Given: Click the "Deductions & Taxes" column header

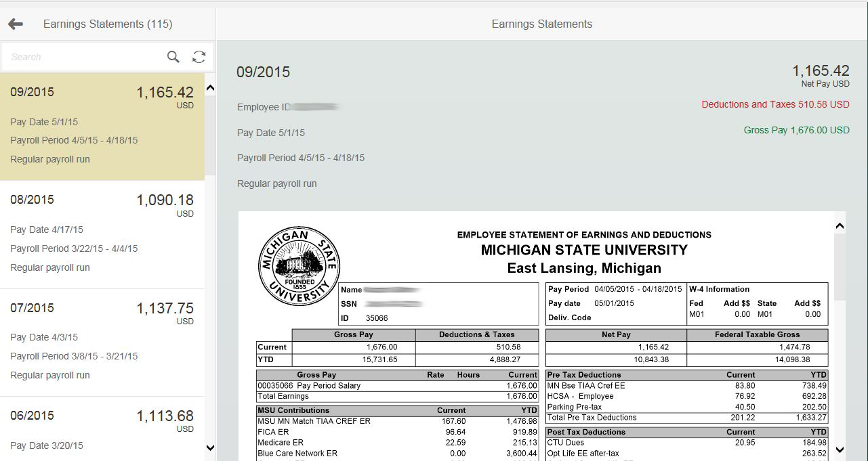Looking at the screenshot, I should point(477,334).
